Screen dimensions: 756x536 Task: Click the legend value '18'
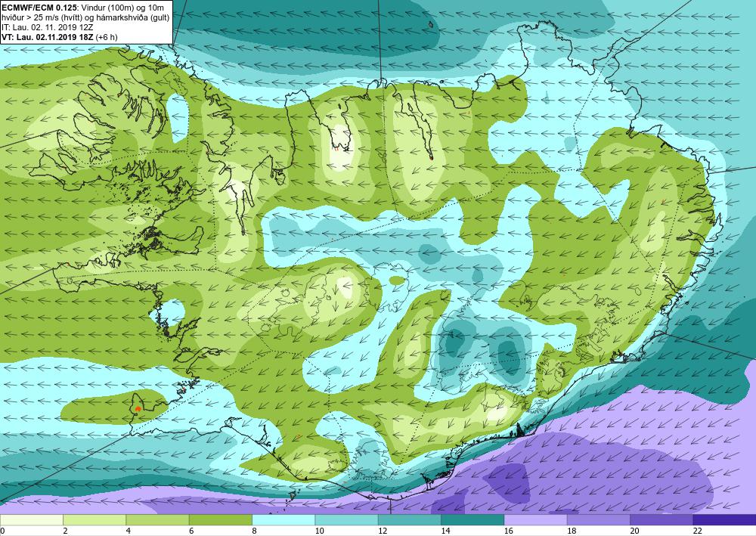pyautogui.click(x=572, y=531)
